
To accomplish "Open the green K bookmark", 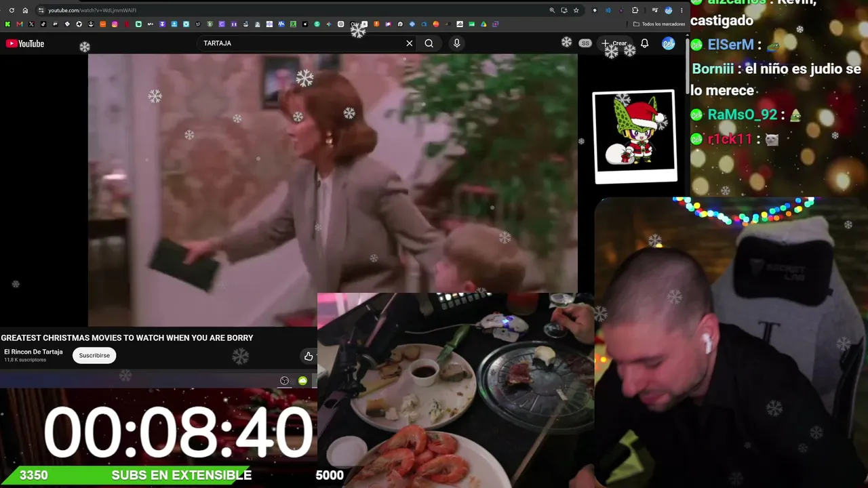I will [x=7, y=24].
